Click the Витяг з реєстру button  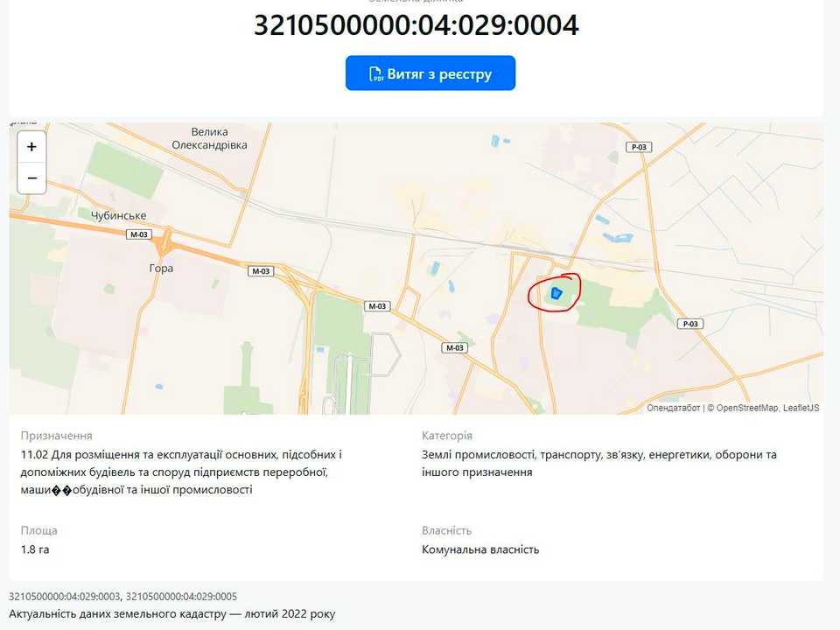click(x=430, y=73)
